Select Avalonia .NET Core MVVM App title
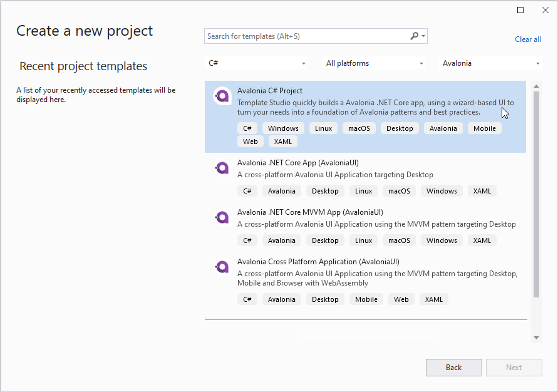This screenshot has width=558, height=392. [310, 212]
